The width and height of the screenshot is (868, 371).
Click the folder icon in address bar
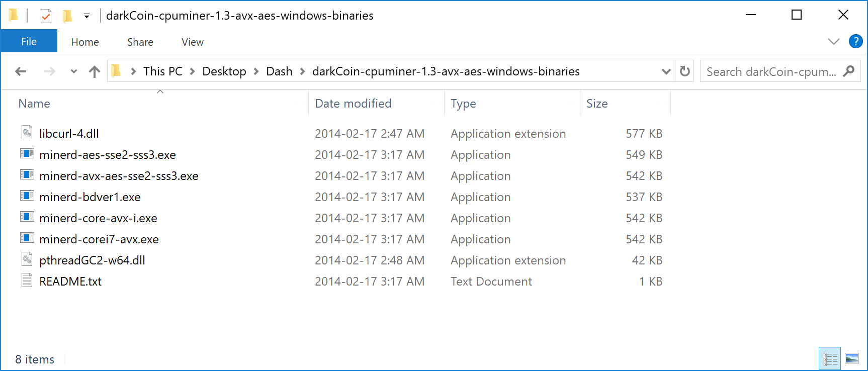[x=116, y=71]
